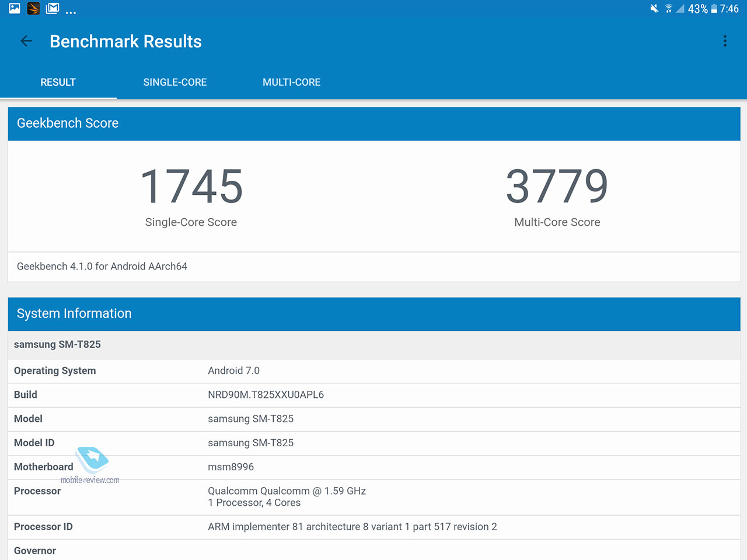Image resolution: width=747 pixels, height=560 pixels.
Task: Tap the Multi-Core Score label
Action: (x=557, y=222)
